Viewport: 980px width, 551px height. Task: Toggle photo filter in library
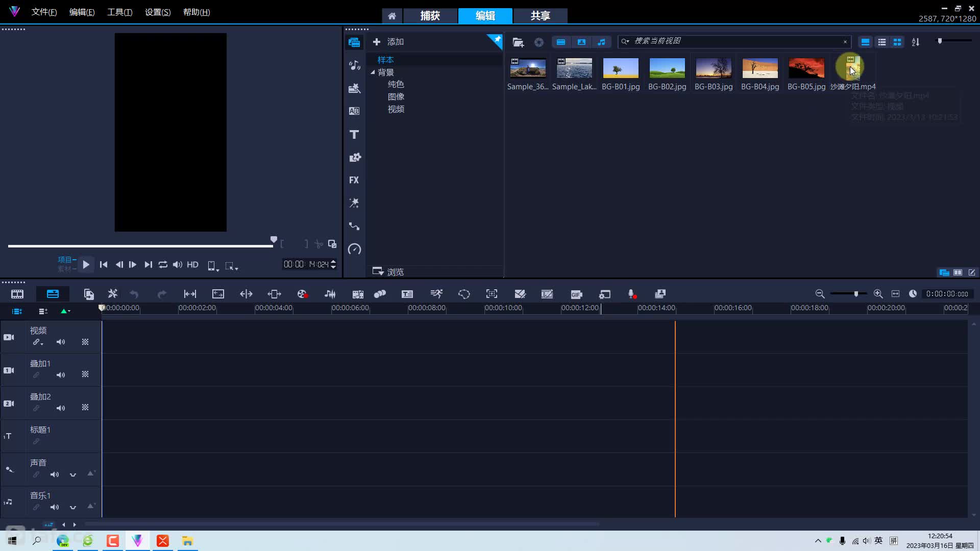pyautogui.click(x=581, y=42)
